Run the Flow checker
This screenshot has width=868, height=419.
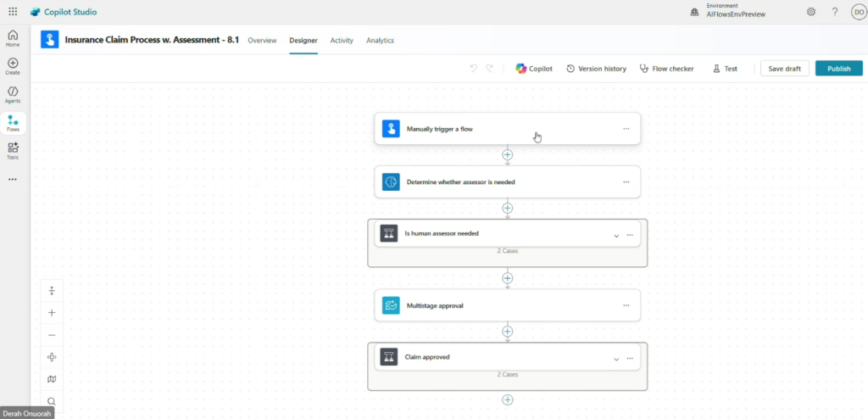pyautogui.click(x=667, y=69)
